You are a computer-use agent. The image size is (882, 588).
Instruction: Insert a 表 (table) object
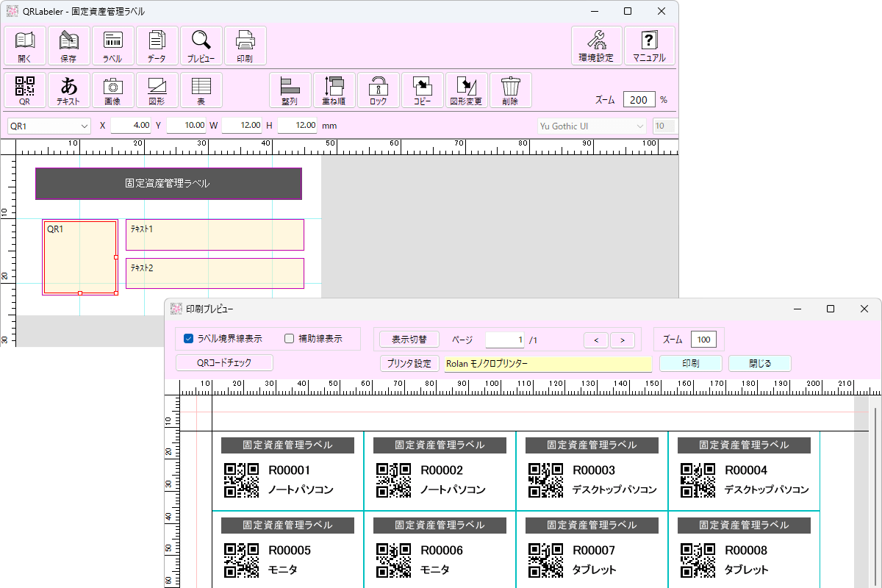point(201,90)
